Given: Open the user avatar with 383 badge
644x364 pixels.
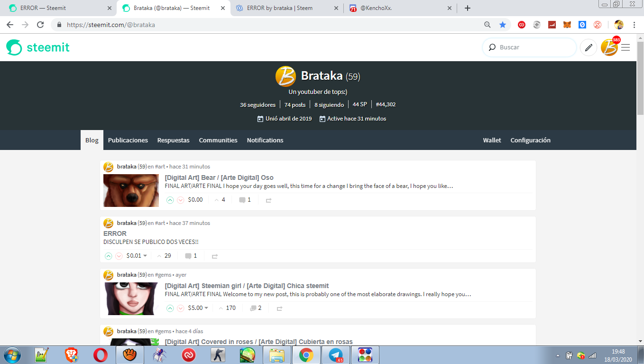Looking at the screenshot, I should click(610, 47).
